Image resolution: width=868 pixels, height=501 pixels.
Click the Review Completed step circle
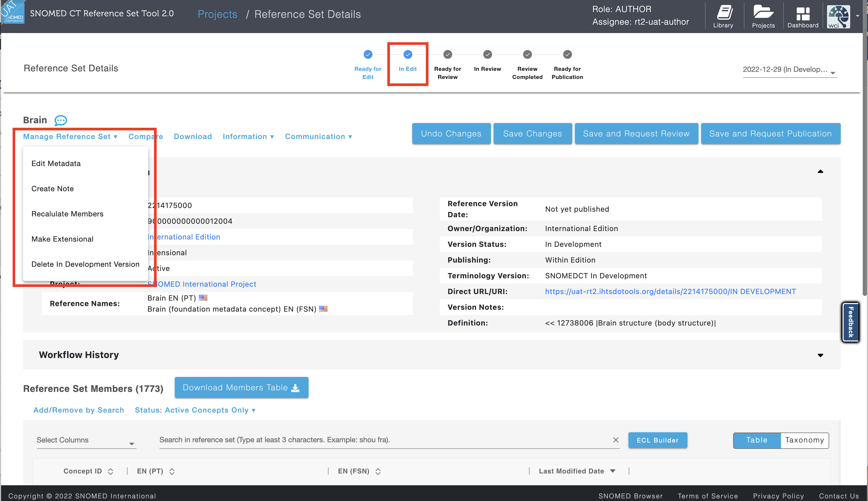click(x=528, y=54)
